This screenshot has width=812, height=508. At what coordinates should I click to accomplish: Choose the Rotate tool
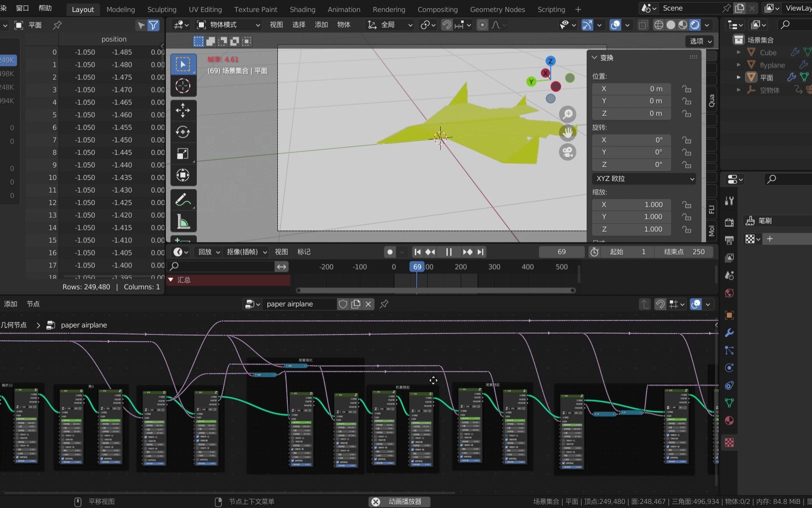[183, 132]
